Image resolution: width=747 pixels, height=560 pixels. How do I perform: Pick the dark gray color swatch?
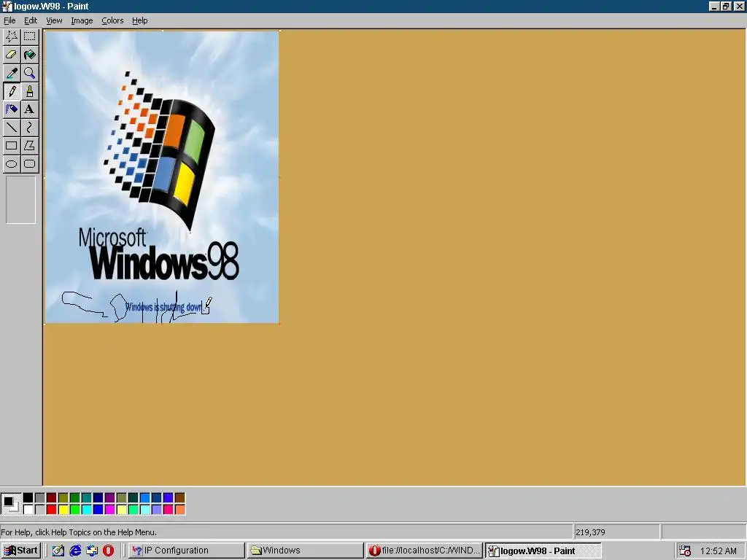point(40,497)
